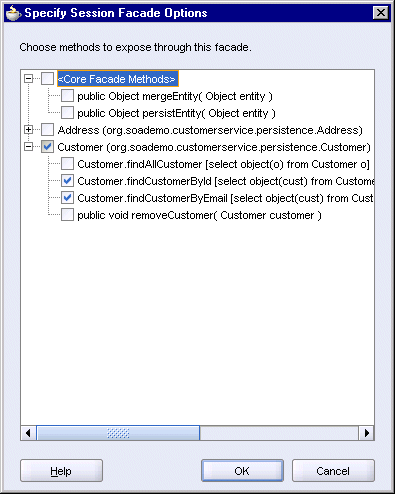Tick the Address entity checkbox
Image resolution: width=395 pixels, height=494 pixels.
[47, 130]
